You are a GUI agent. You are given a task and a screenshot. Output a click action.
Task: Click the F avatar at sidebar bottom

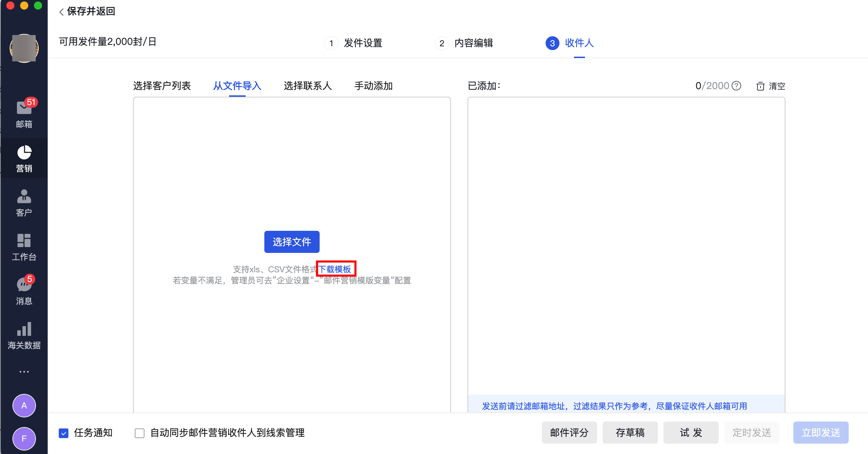click(23, 438)
